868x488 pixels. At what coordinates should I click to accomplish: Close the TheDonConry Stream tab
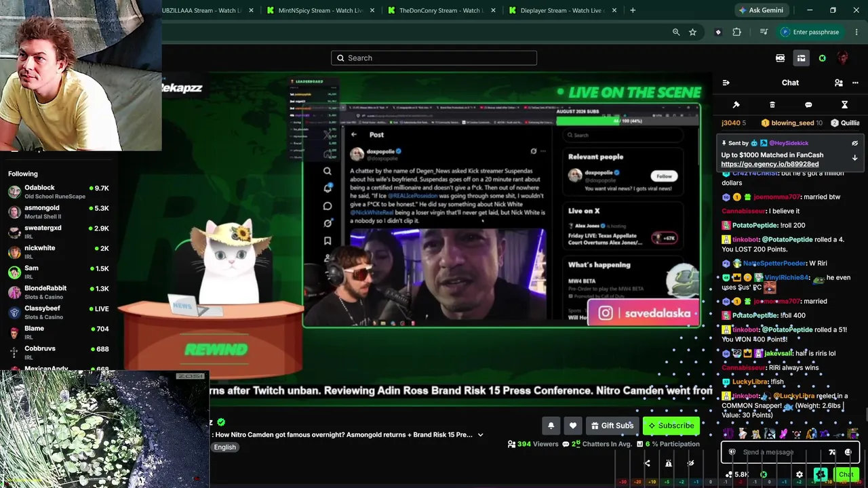point(493,10)
